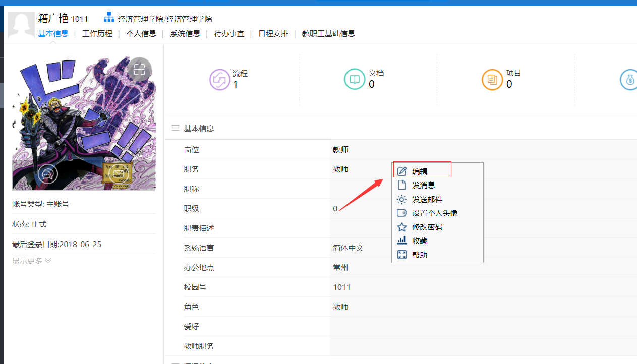Collapse the 基本信息 section using its list icon

coord(176,128)
